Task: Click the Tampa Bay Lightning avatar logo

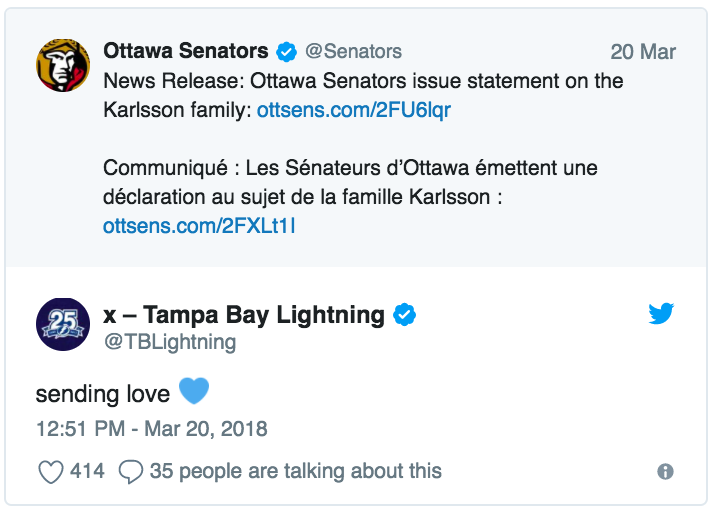Action: click(x=63, y=324)
